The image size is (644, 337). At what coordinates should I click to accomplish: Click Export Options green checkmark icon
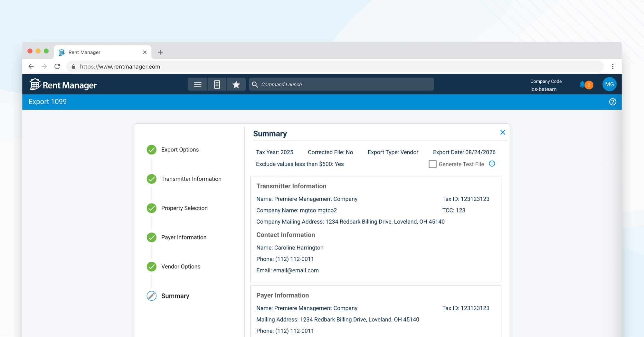(152, 150)
